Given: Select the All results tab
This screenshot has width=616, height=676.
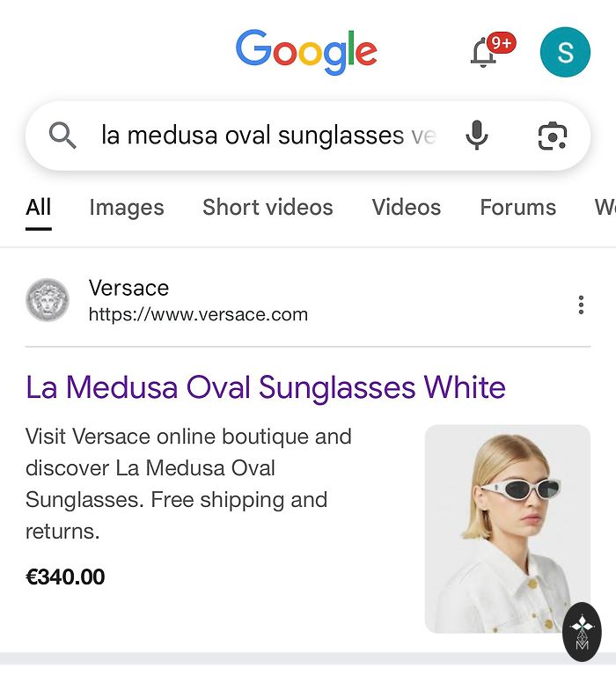Looking at the screenshot, I should [39, 208].
